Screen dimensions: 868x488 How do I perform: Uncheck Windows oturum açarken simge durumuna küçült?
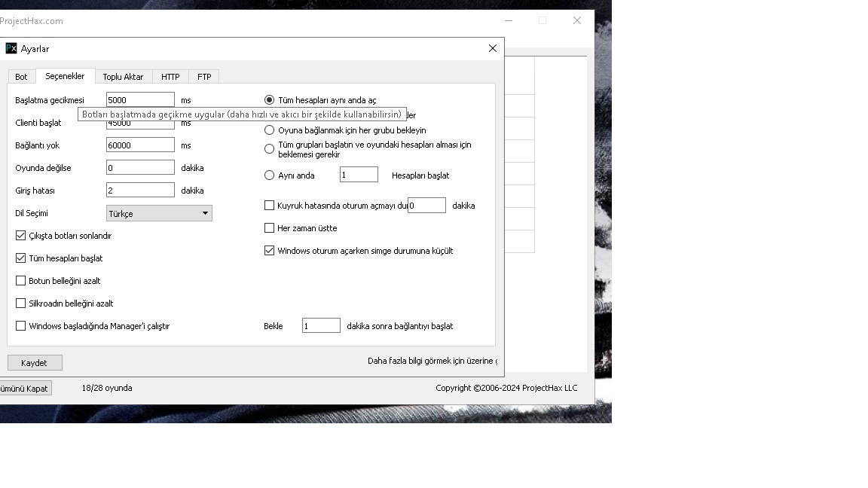(268, 250)
